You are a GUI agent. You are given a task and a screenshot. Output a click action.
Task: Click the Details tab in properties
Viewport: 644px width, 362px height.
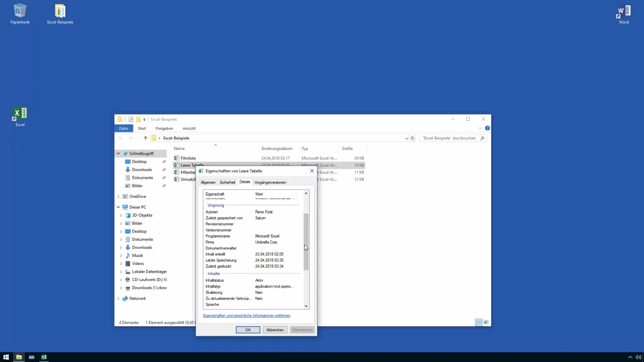(245, 182)
